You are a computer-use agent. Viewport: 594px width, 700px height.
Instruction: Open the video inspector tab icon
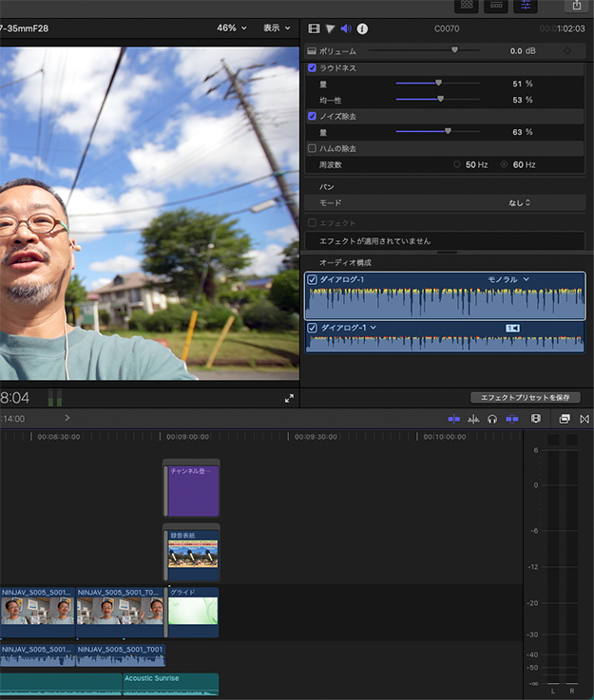pos(314,29)
